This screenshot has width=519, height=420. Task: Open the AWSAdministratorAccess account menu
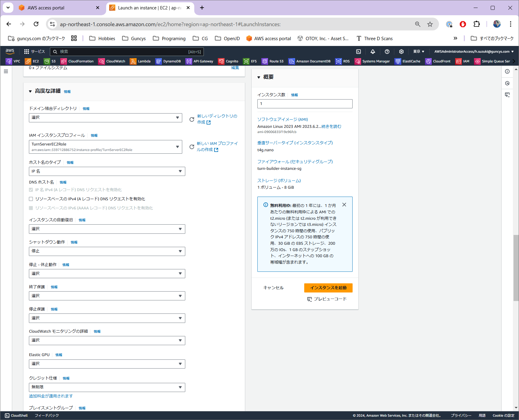474,52
